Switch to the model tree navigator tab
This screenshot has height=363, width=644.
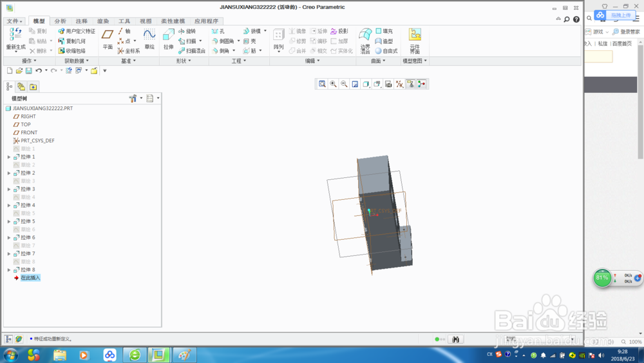click(x=10, y=87)
